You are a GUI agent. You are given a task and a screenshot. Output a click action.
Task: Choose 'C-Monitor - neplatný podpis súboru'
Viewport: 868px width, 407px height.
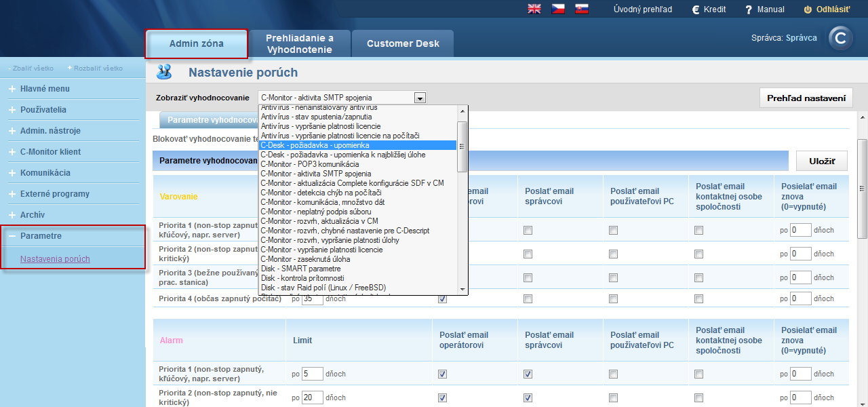[x=357, y=212]
